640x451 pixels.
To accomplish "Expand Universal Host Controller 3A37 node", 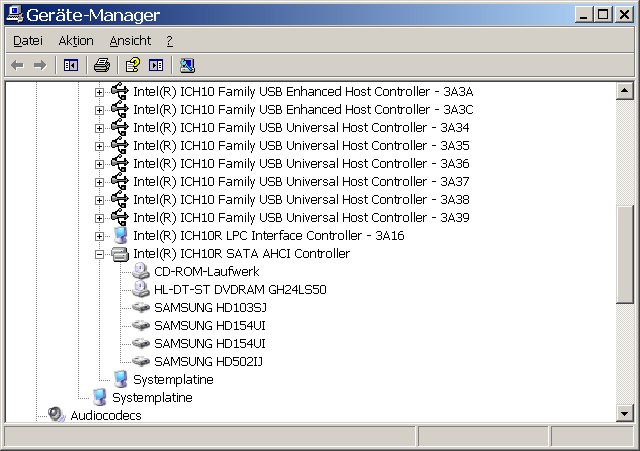I will (x=99, y=182).
